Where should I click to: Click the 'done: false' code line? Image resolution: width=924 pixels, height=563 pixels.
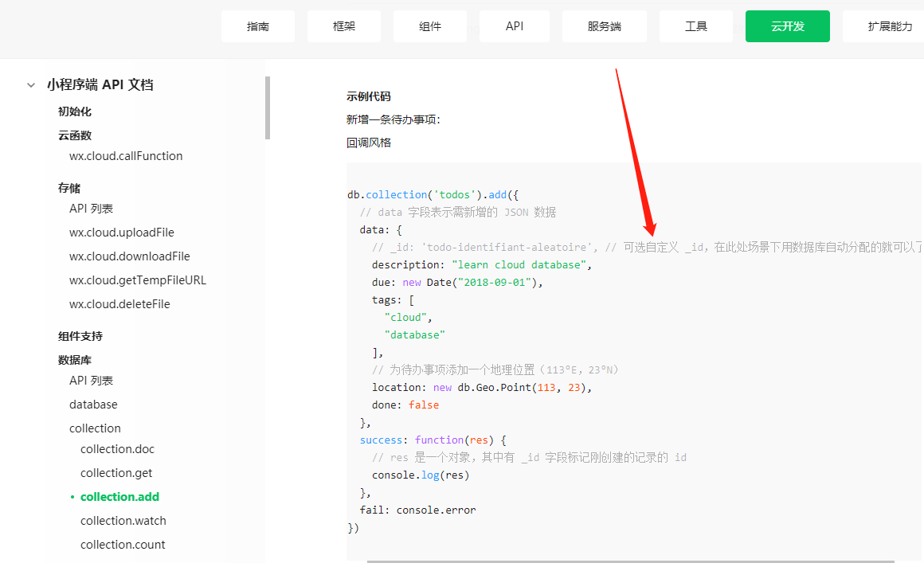[x=405, y=405]
